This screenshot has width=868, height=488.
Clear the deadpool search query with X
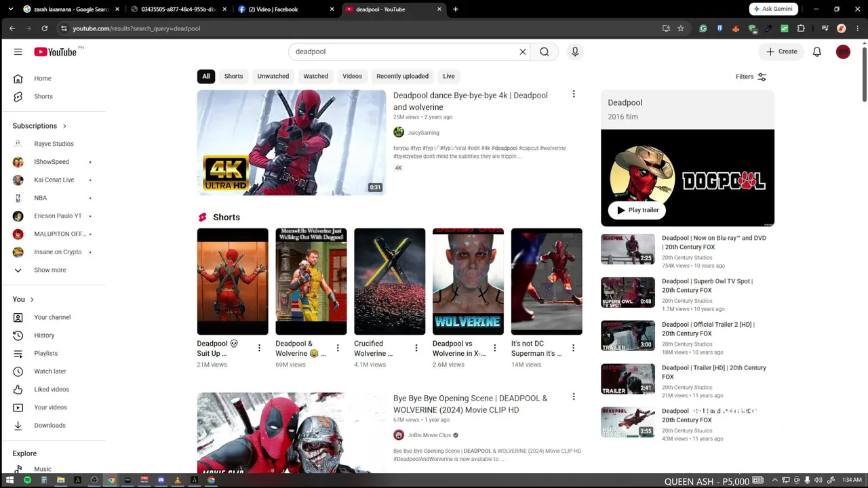523,52
